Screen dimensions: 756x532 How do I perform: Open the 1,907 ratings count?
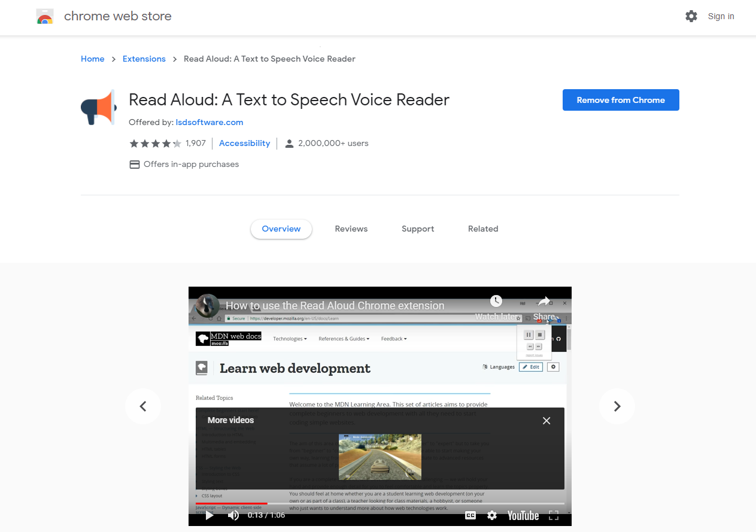click(196, 144)
